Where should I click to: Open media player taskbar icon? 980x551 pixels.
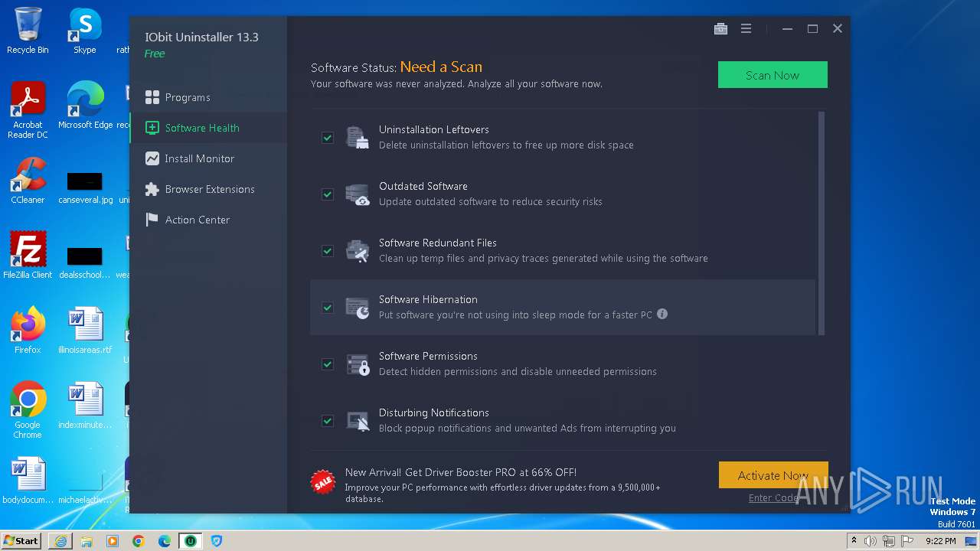tap(113, 541)
